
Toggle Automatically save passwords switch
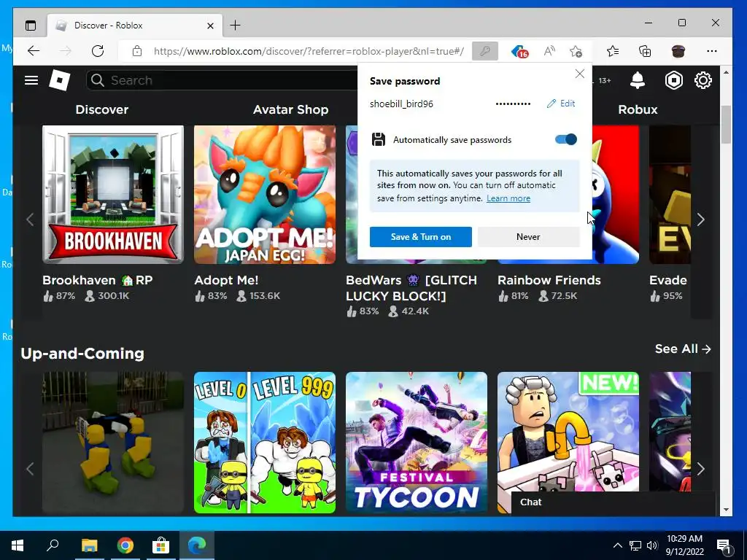566,139
